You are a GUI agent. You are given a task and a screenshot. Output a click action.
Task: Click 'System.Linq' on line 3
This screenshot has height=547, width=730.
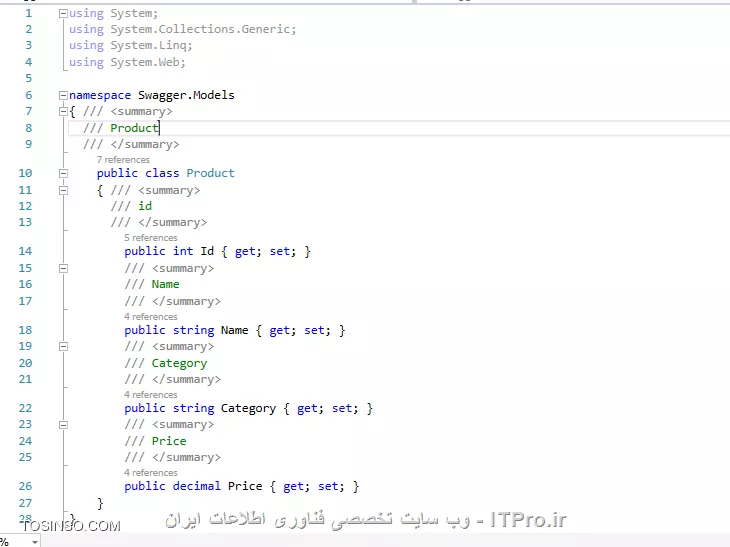[148, 46]
